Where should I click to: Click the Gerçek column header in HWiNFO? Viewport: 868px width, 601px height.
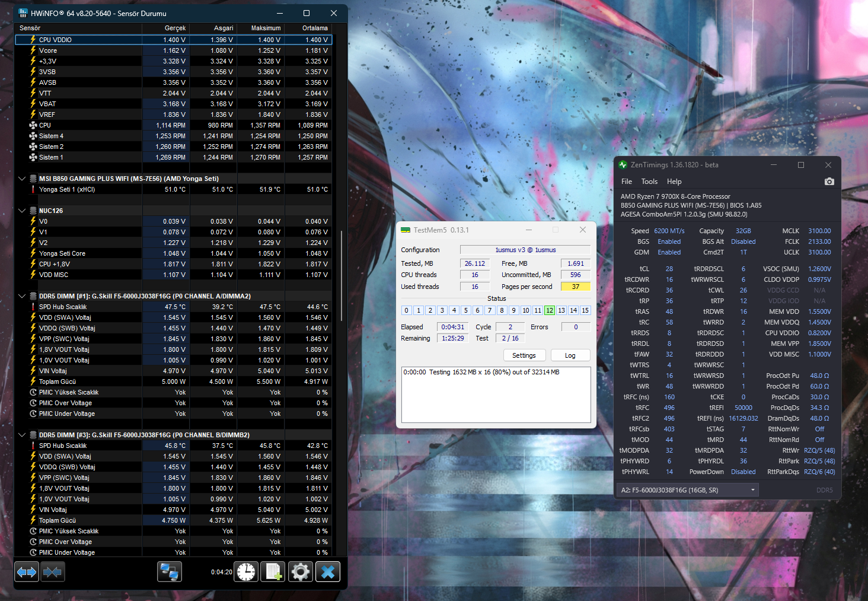pos(166,28)
